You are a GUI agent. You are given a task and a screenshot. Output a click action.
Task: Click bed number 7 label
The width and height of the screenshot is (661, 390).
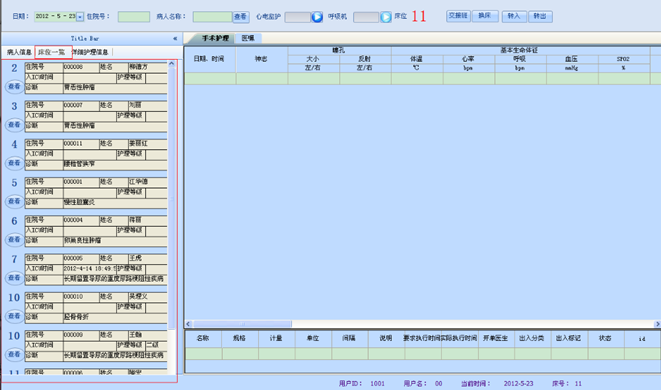point(14,259)
